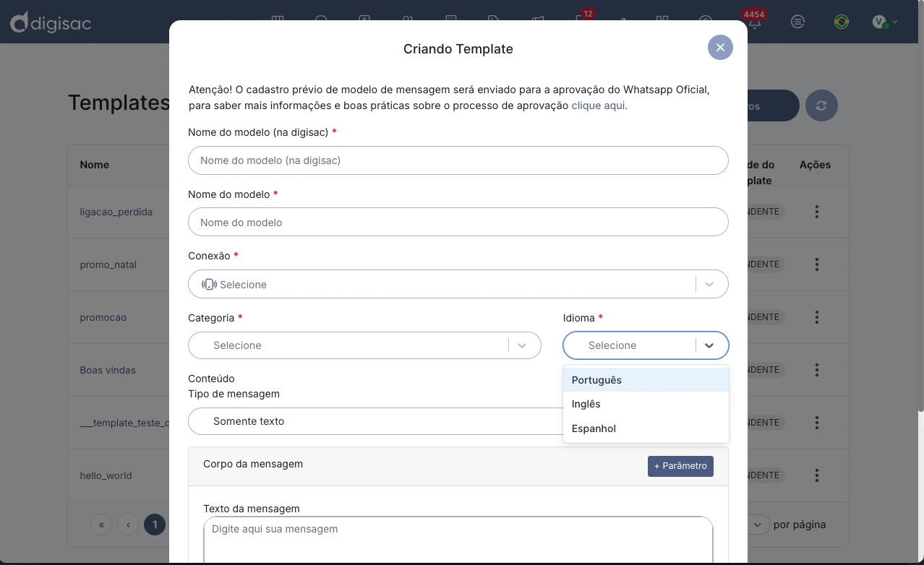Choose Português in the Idioma list

tap(646, 380)
